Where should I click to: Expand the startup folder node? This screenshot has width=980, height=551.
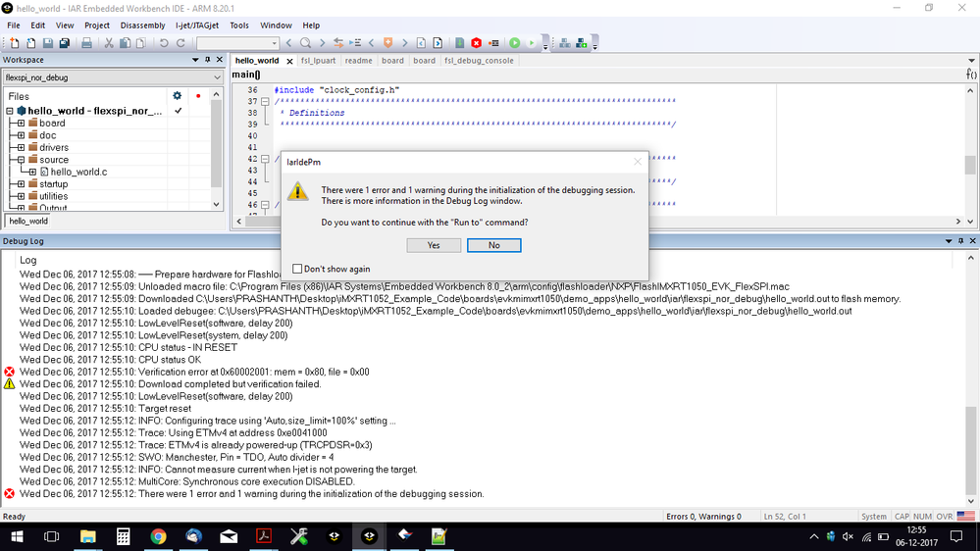click(21, 183)
